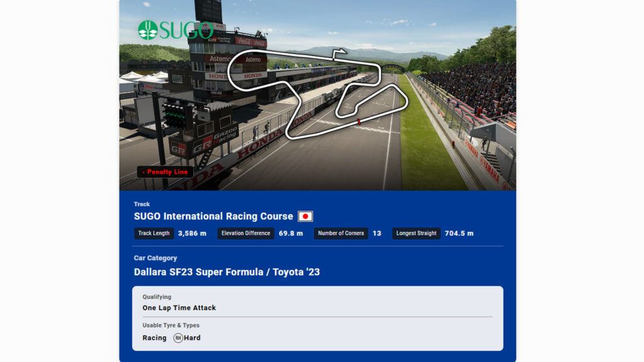Click the Japan flag icon
The width and height of the screenshot is (644, 362).
305,216
